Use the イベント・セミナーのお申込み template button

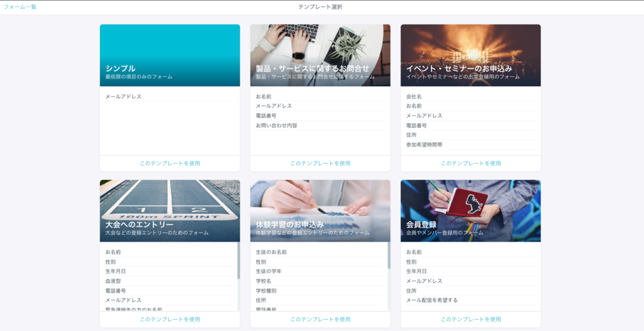pyautogui.click(x=470, y=163)
